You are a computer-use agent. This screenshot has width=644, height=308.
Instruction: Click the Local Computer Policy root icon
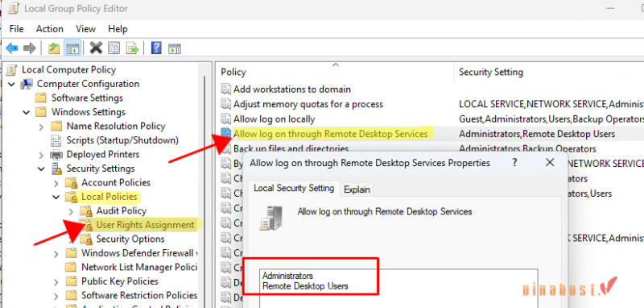tap(12, 70)
